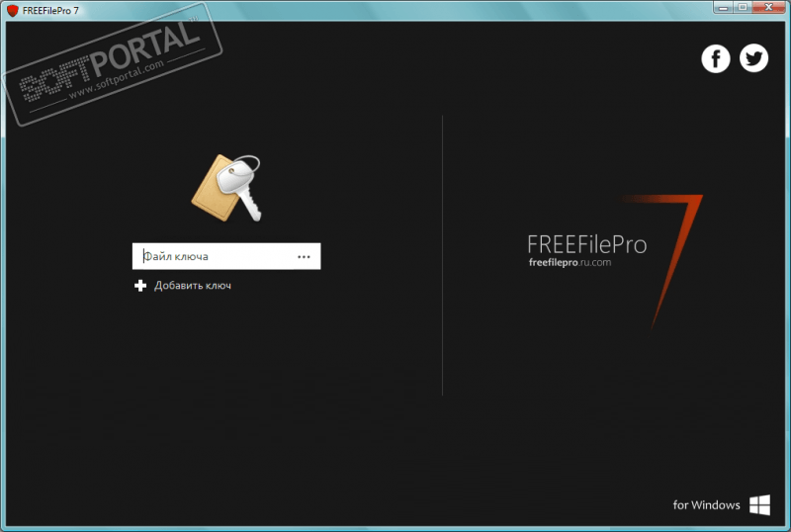The height and width of the screenshot is (532, 791).
Task: Click the plus icon beside Добавить ключ
Action: click(x=140, y=286)
